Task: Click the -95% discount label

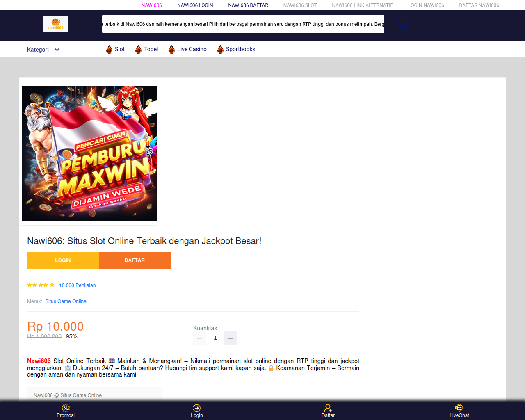Action: coord(71,336)
